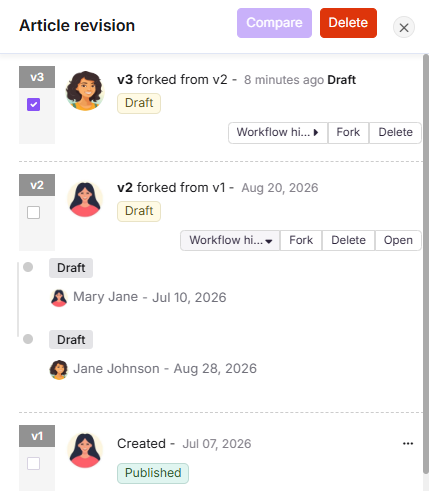Delete the v2 revision
429x491 pixels.
(348, 240)
